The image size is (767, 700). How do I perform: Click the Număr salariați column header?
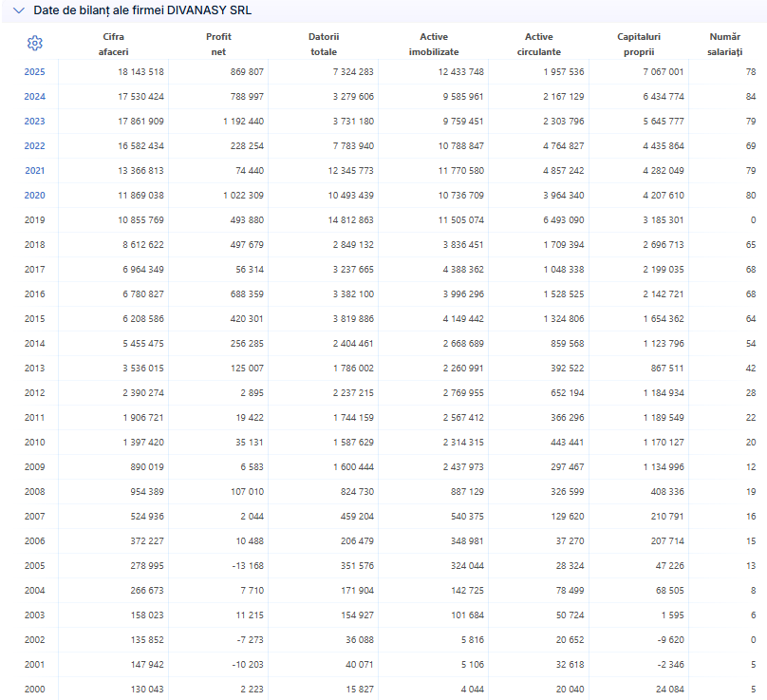[x=725, y=44]
